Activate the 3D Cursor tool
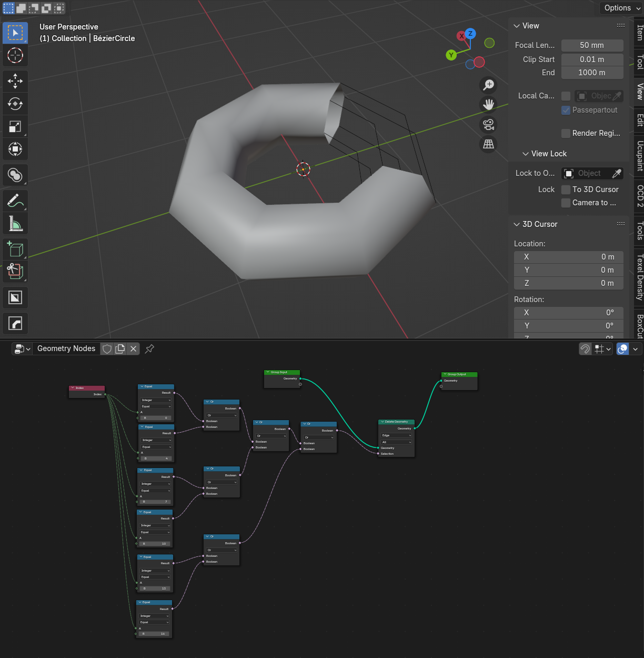The image size is (644, 658). tap(15, 55)
